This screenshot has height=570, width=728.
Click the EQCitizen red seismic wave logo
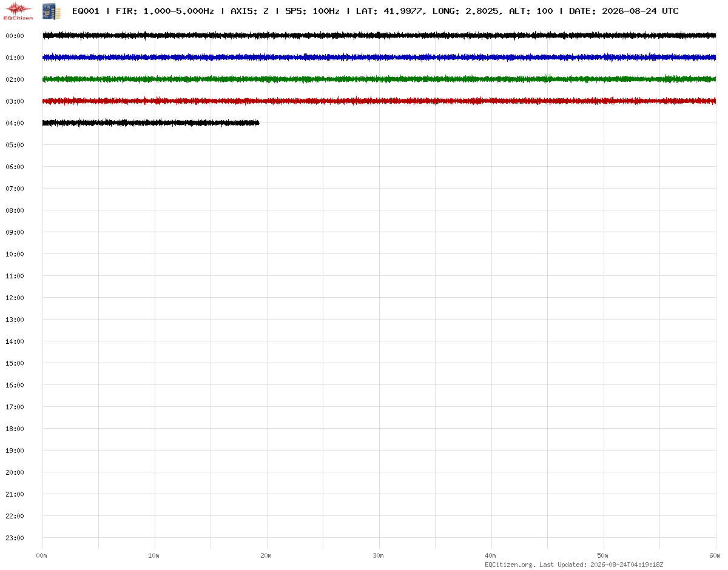pos(18,10)
